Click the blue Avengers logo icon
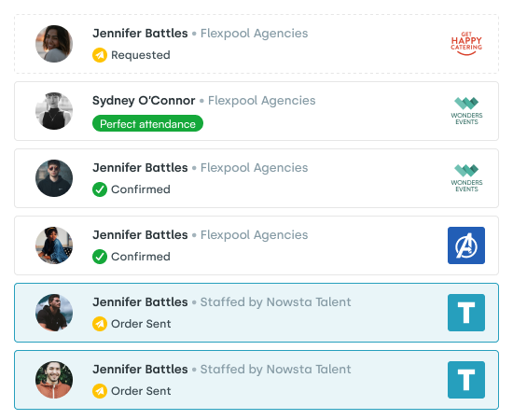Image resolution: width=513 pixels, height=420 pixels. 466,245
